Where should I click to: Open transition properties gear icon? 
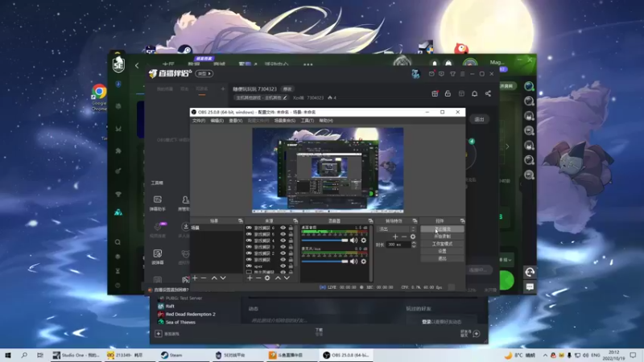click(x=413, y=237)
